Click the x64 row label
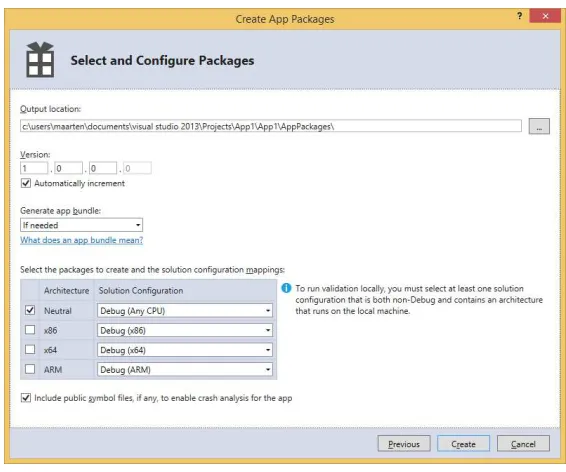The height and width of the screenshot is (472, 566). pos(51,350)
